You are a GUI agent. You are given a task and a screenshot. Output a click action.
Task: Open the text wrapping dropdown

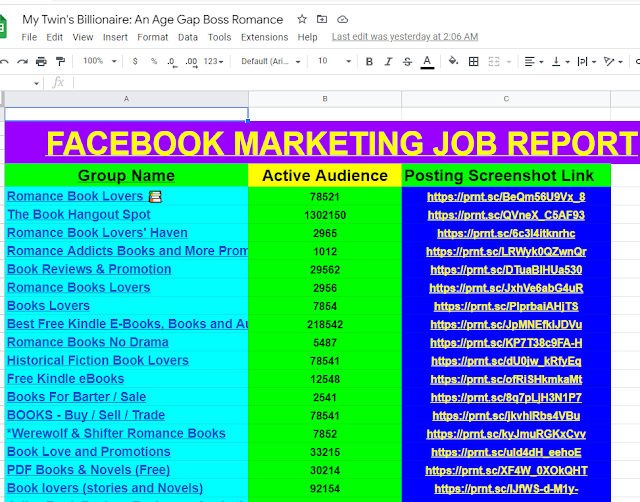click(x=587, y=62)
